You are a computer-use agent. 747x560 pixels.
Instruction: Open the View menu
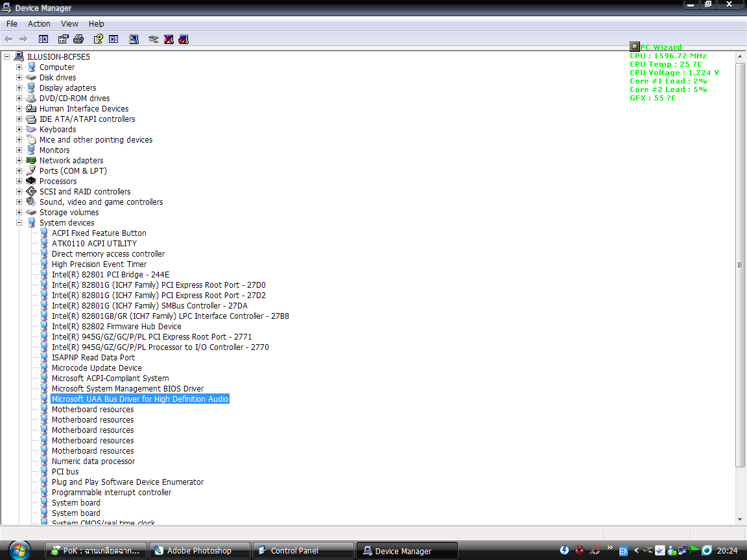(x=69, y=24)
